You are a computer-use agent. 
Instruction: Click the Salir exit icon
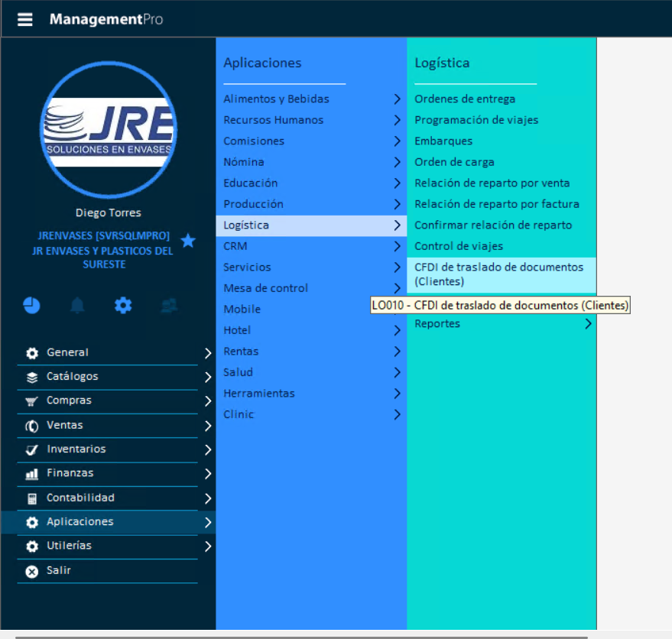coord(32,571)
